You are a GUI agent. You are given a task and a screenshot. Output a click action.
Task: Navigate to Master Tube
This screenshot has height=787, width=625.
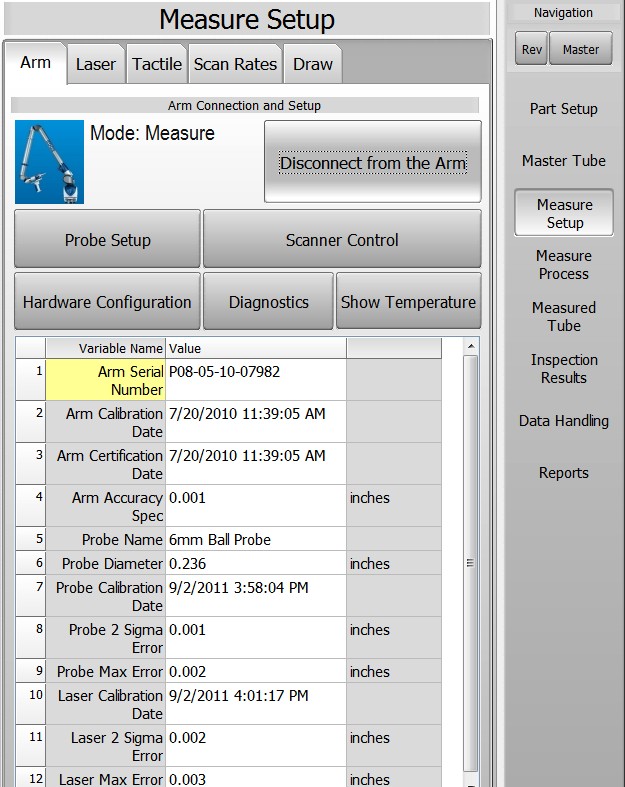(x=564, y=161)
